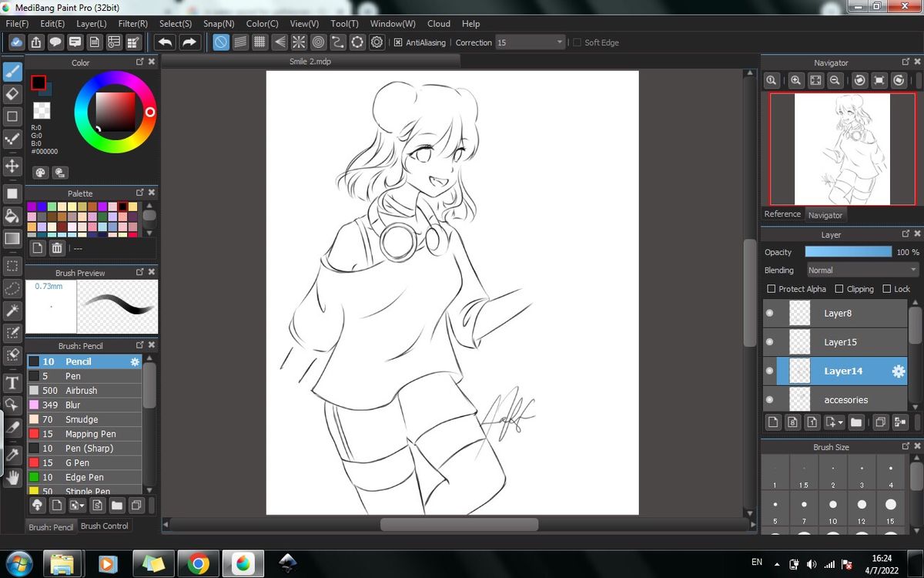Select the Smudge brush
This screenshot has height=578, width=924.
click(x=85, y=420)
